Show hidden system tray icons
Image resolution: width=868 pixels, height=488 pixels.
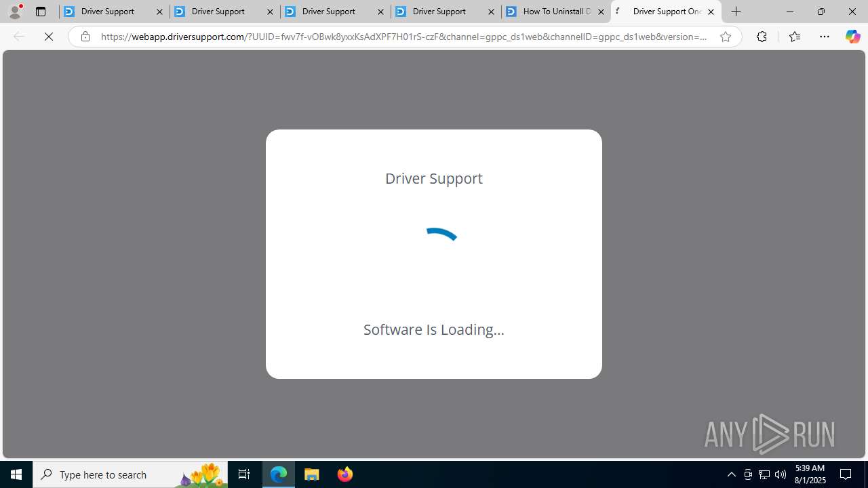click(x=731, y=474)
